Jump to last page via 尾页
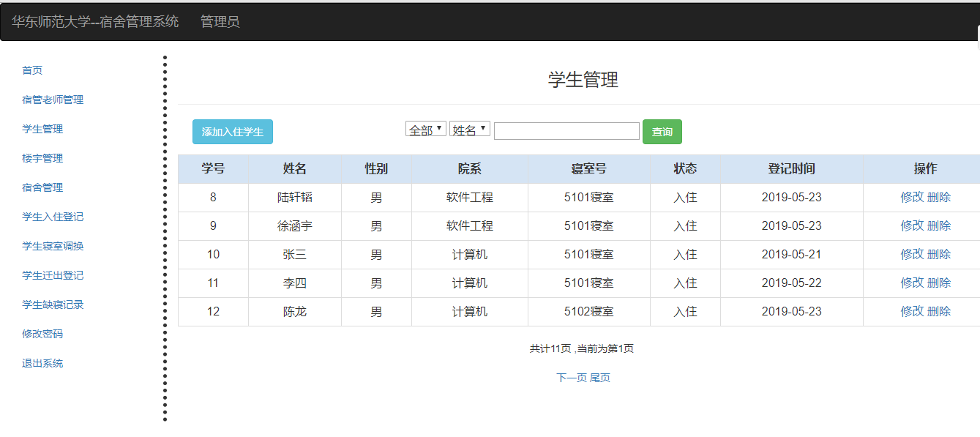The width and height of the screenshot is (980, 437). click(x=600, y=378)
